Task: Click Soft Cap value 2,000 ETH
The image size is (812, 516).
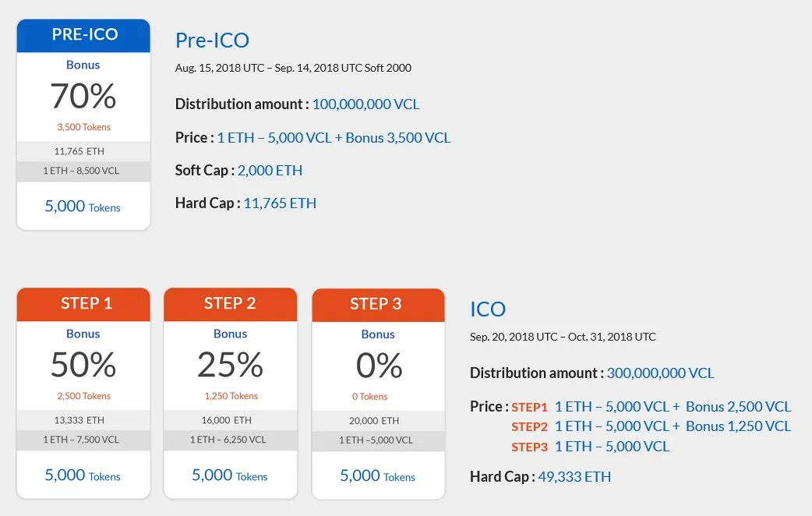Action: pyautogui.click(x=270, y=171)
